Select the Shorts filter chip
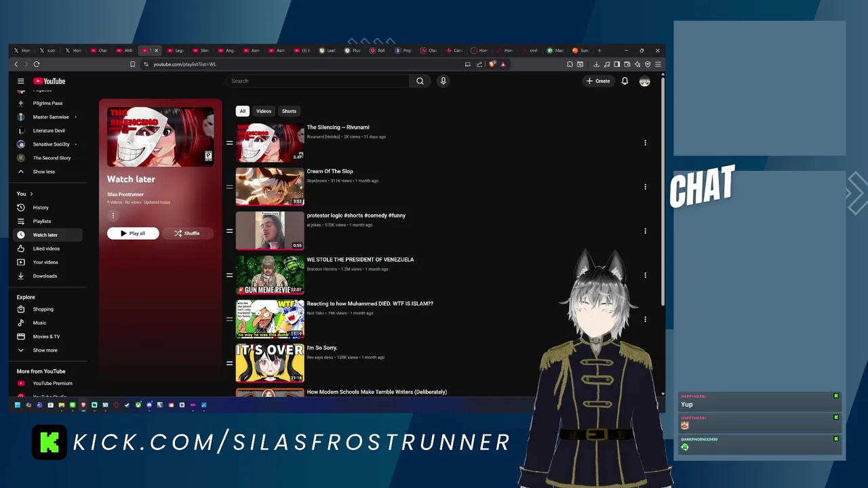 [x=289, y=111]
